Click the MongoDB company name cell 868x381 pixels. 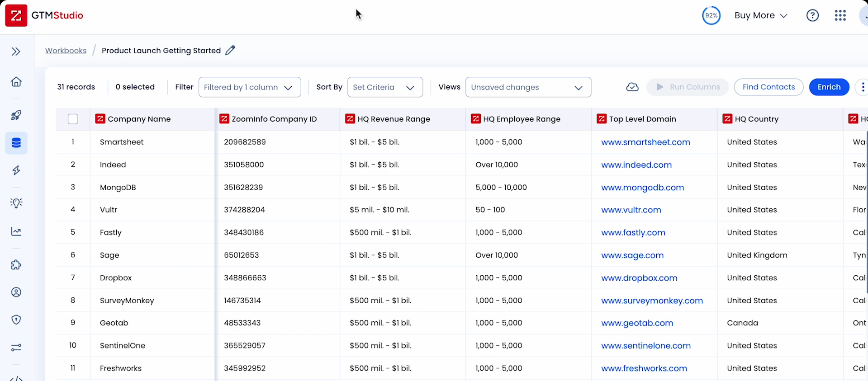(x=153, y=187)
